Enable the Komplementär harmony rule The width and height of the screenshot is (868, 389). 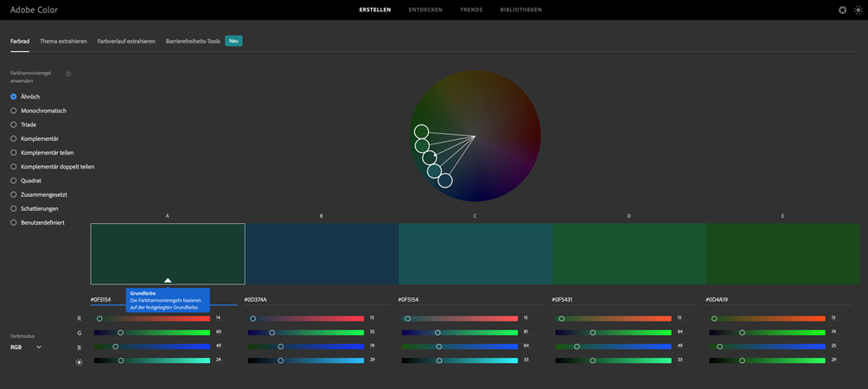click(x=14, y=138)
